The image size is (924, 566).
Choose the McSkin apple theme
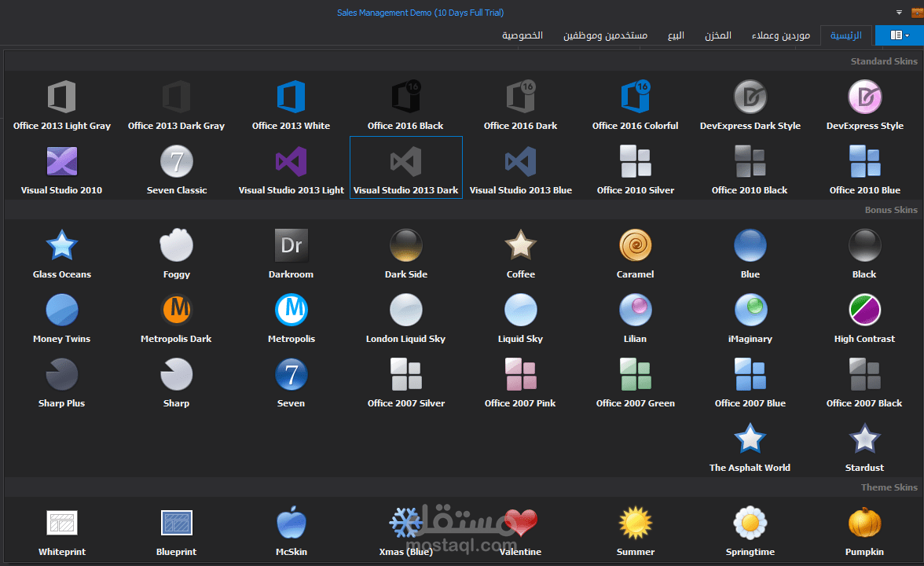click(x=291, y=531)
